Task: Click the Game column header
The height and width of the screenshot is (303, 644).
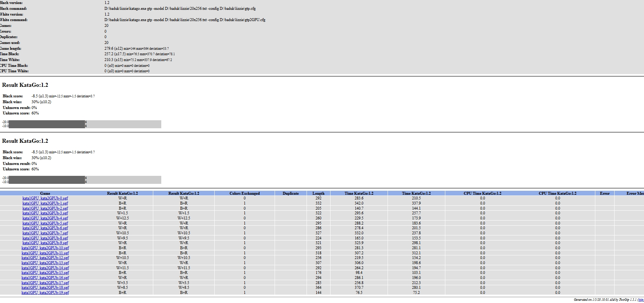Action: point(45,193)
